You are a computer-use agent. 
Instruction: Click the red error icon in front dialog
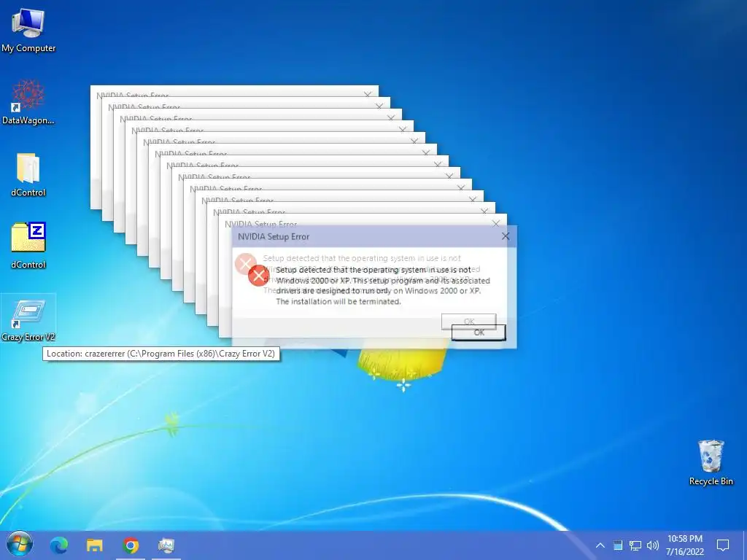click(x=259, y=276)
